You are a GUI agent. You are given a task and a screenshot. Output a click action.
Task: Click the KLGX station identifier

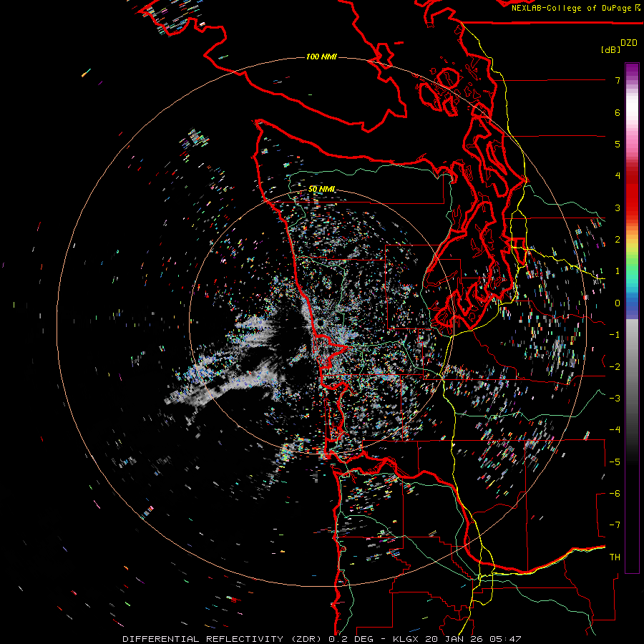[x=406, y=639]
